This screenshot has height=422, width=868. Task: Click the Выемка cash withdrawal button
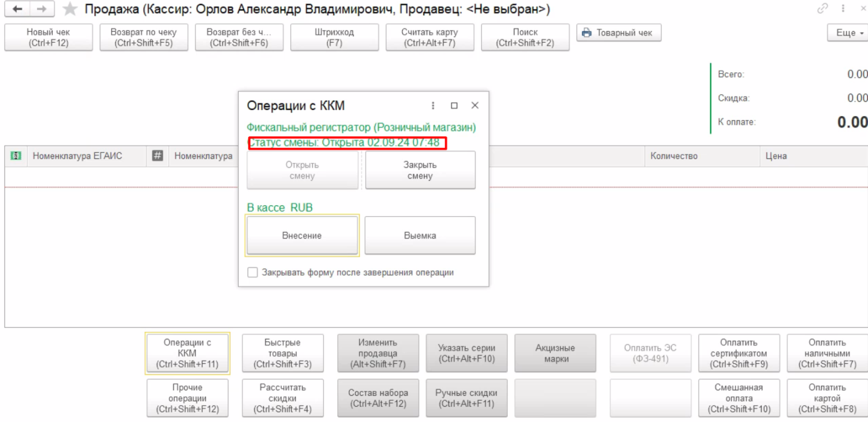420,236
